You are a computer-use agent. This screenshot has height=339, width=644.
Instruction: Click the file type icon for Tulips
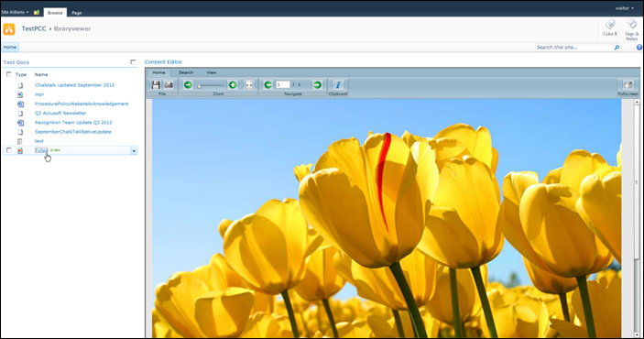(x=20, y=151)
